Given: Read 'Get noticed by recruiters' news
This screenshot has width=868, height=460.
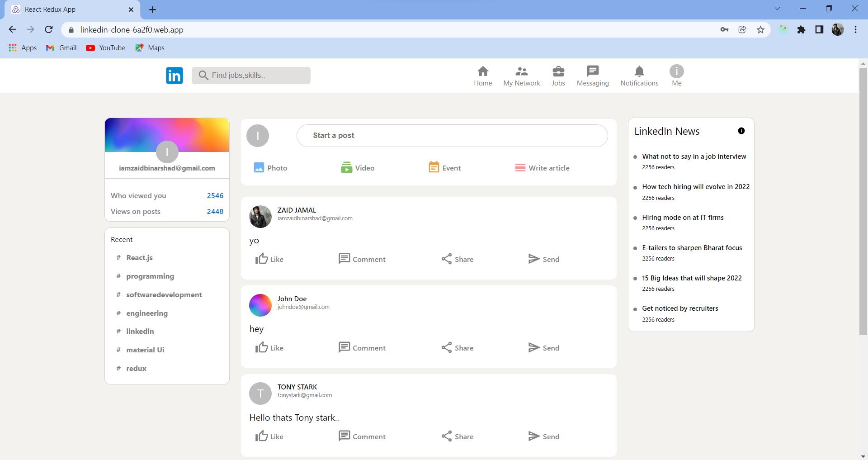Looking at the screenshot, I should 680,308.
